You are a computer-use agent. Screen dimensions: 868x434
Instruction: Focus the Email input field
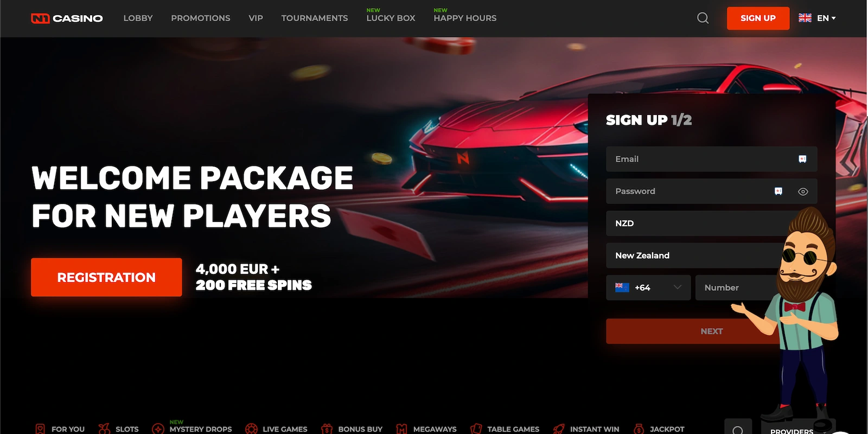711,159
